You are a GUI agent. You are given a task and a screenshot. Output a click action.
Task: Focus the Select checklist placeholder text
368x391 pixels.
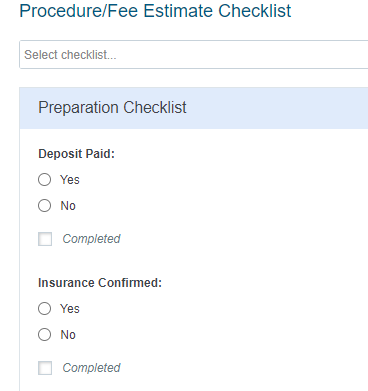[70, 55]
